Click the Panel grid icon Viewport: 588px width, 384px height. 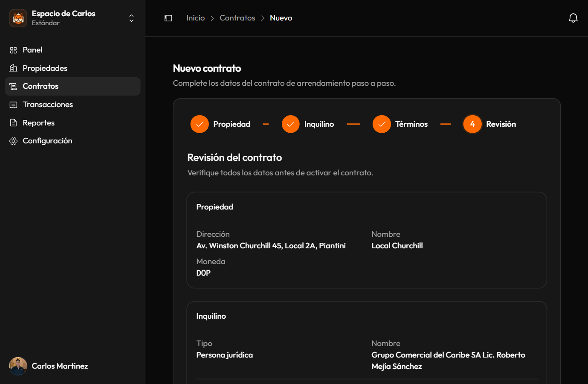coord(14,50)
